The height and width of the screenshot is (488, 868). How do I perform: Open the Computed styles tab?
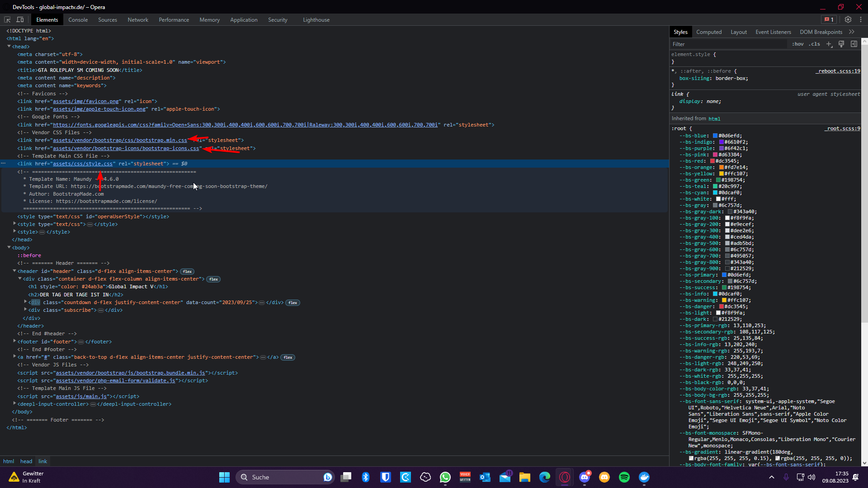[x=708, y=32]
